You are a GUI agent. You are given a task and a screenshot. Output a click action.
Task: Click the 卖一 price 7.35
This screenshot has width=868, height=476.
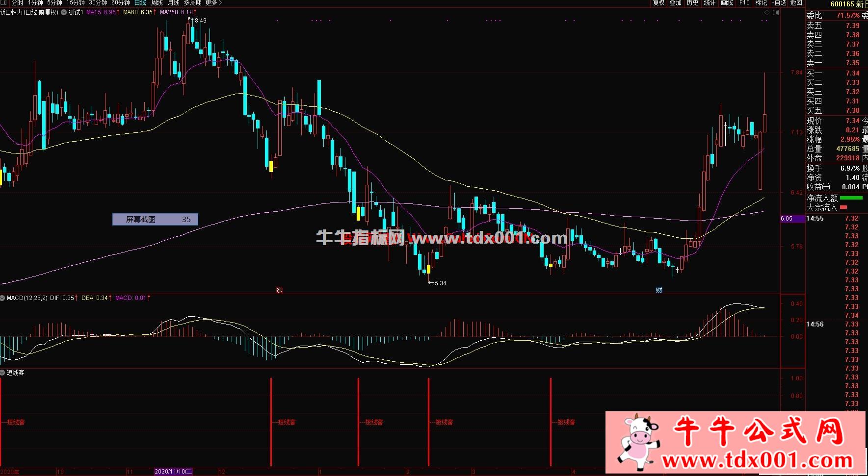pos(852,63)
